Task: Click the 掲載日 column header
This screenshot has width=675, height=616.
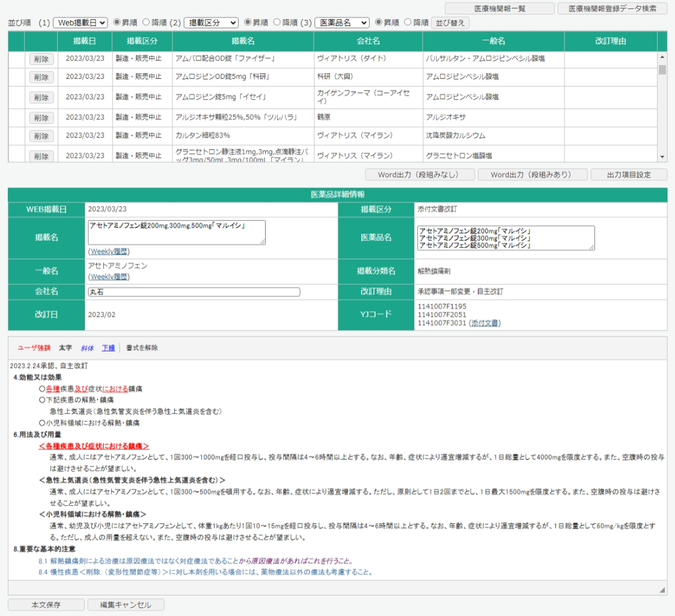Action: pos(84,41)
